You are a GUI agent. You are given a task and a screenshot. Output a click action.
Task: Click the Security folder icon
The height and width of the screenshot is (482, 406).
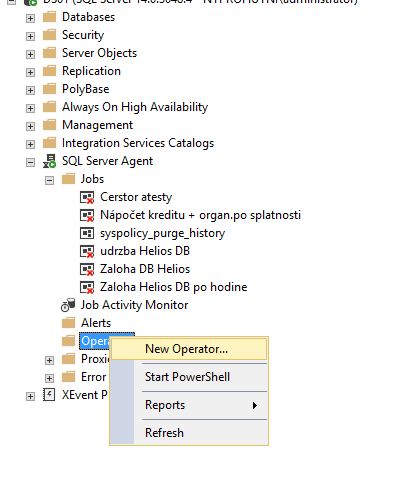pyautogui.click(x=50, y=35)
